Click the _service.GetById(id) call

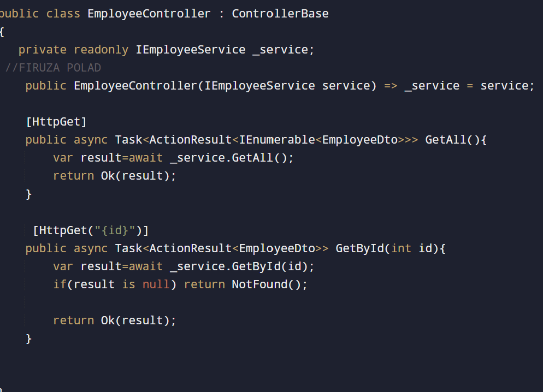(x=242, y=266)
